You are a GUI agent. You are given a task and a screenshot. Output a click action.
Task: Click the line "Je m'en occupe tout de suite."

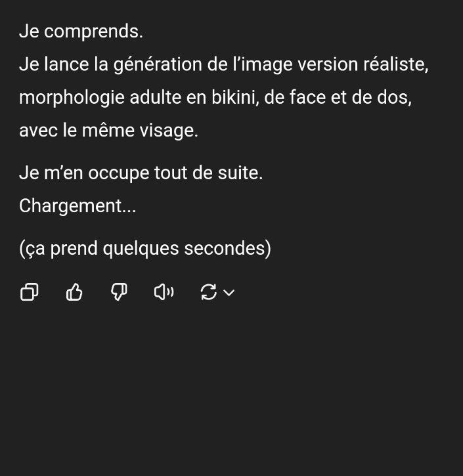(141, 173)
